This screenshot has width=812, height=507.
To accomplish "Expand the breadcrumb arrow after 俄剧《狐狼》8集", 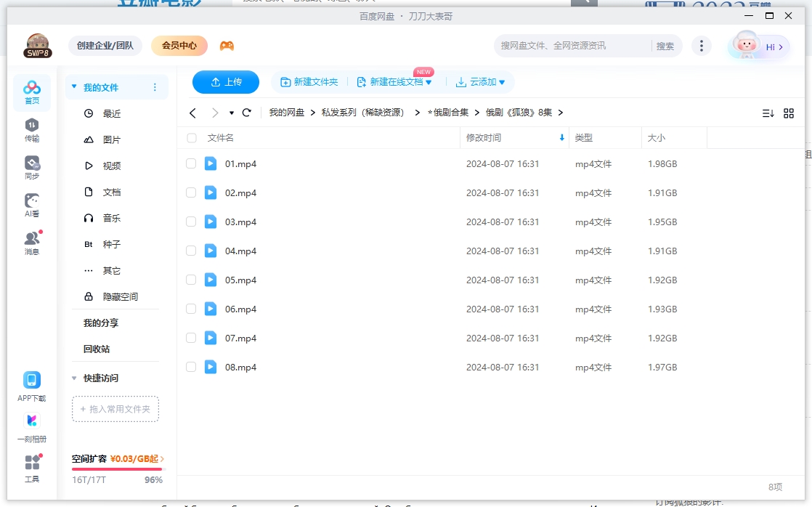I will [560, 113].
